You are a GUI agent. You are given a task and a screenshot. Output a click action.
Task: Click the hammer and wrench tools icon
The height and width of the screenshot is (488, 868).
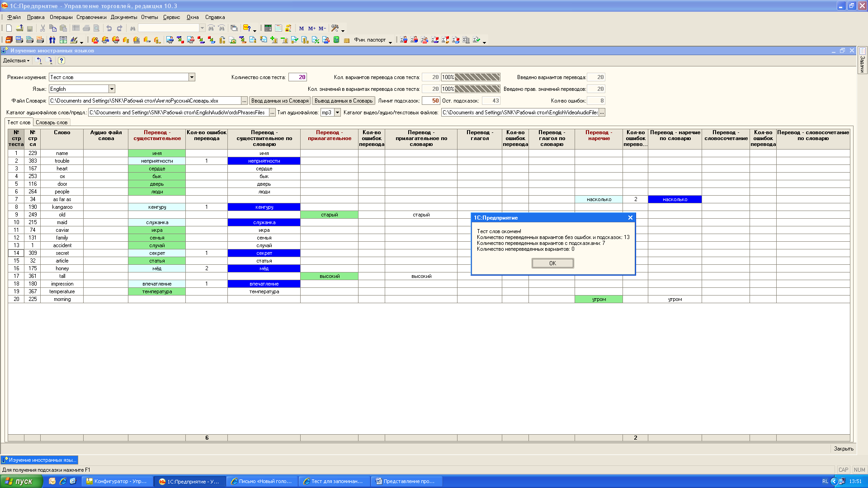(335, 28)
